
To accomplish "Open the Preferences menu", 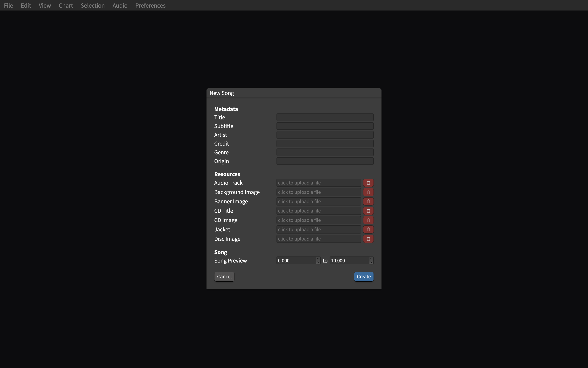I will point(150,5).
